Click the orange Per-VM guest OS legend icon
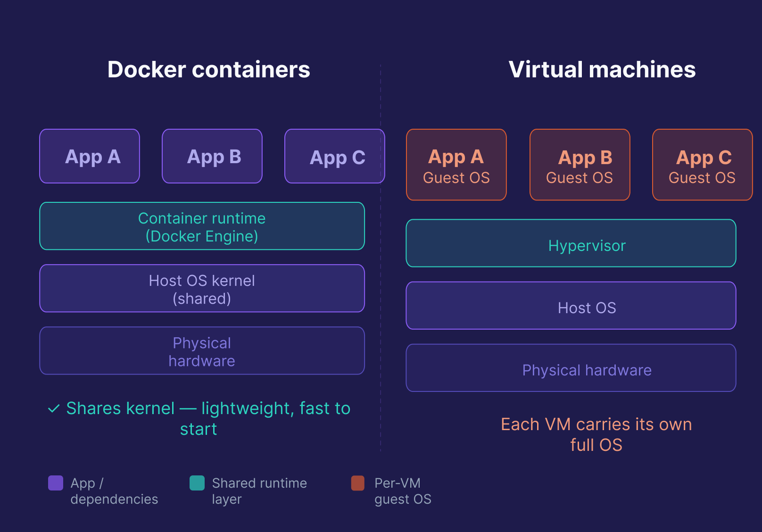Viewport: 762px width, 532px height. (x=358, y=483)
